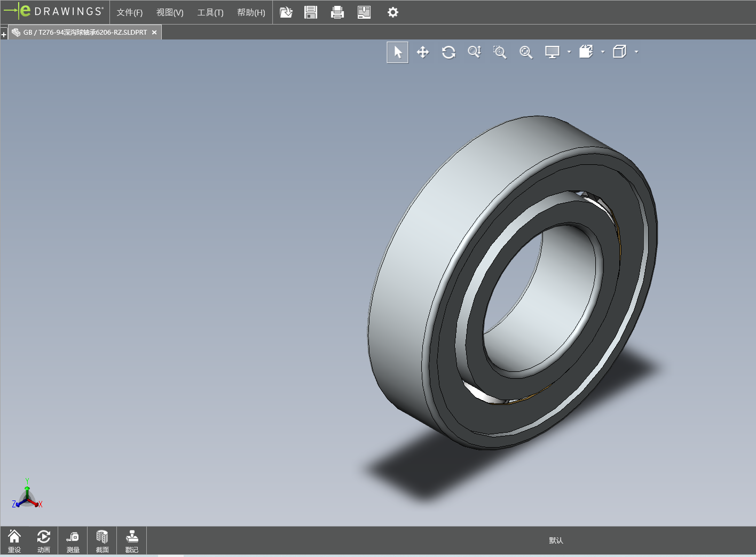Open the settings gear options
Screen dimensions: 756x557
(x=393, y=12)
